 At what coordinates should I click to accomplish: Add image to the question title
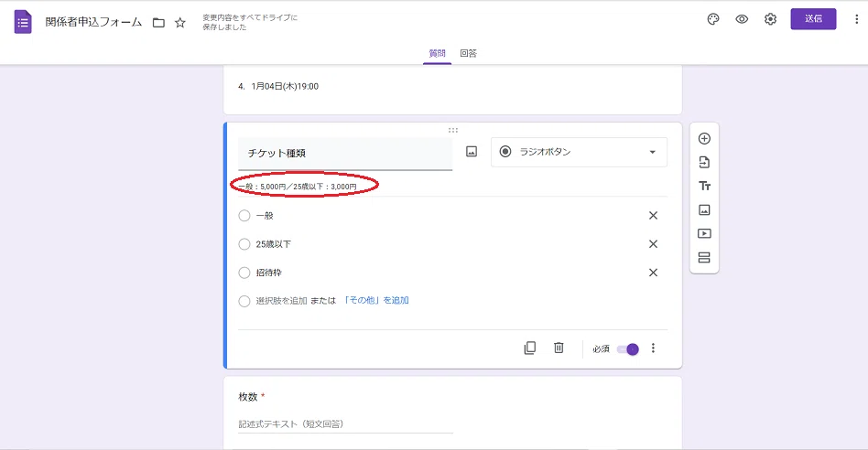[x=472, y=152]
